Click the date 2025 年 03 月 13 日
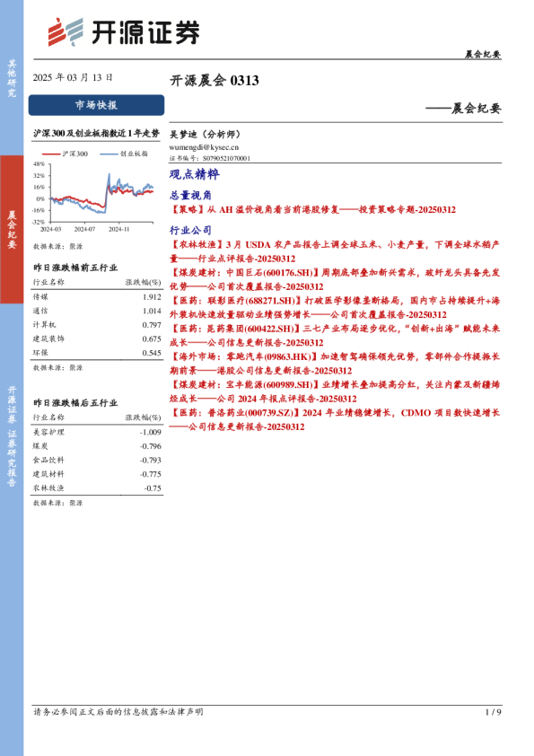 (x=73, y=77)
